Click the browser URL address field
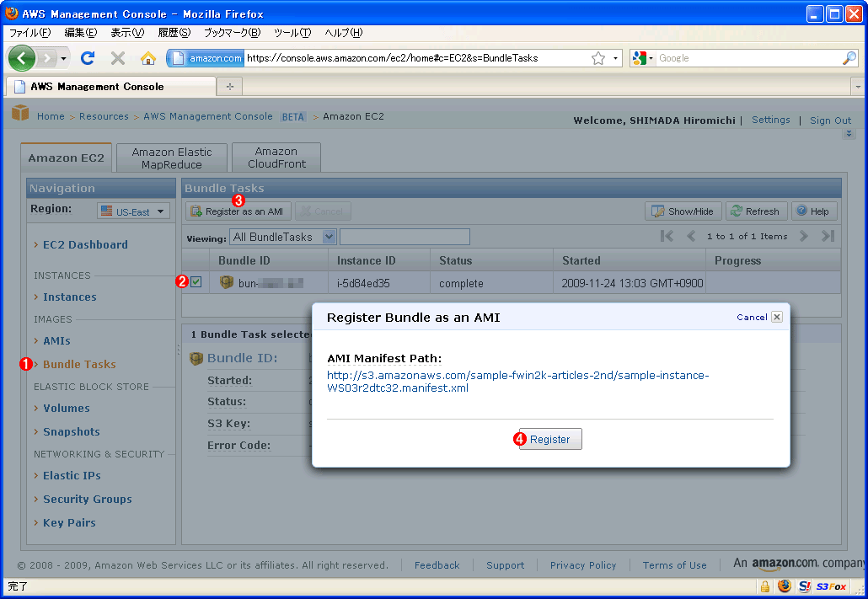This screenshot has width=868, height=599. point(417,58)
